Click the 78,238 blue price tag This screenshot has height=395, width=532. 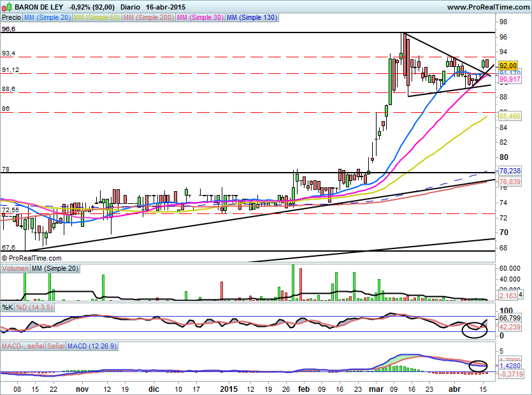510,171
